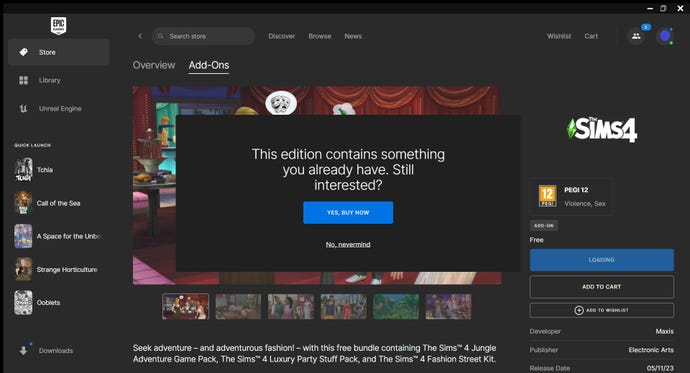Switch to the Overview tab
The image size is (690, 373).
154,65
